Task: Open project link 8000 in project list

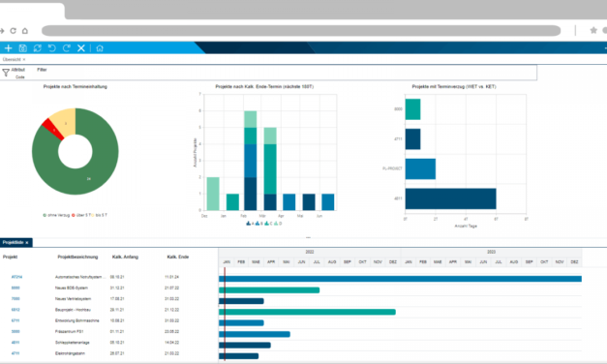Action: (15, 288)
